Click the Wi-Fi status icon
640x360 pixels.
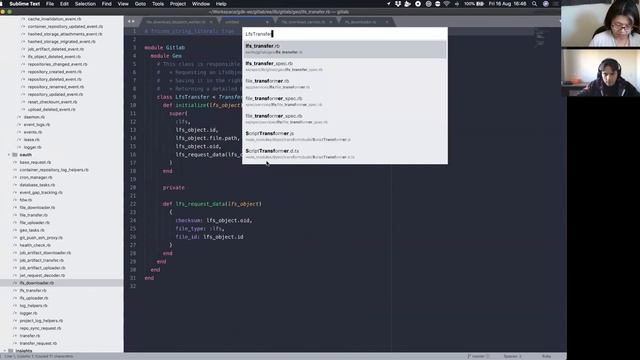(447, 4)
